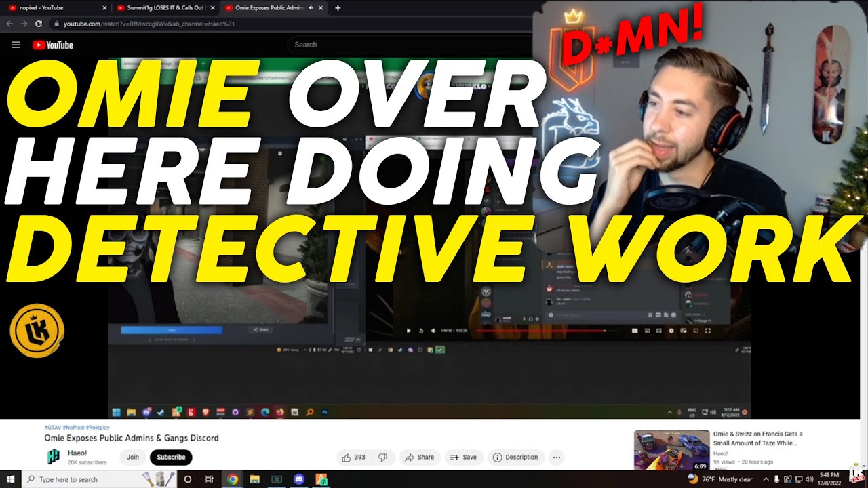Like the video with 393 likes
This screenshot has width=868, height=488.
click(354, 457)
